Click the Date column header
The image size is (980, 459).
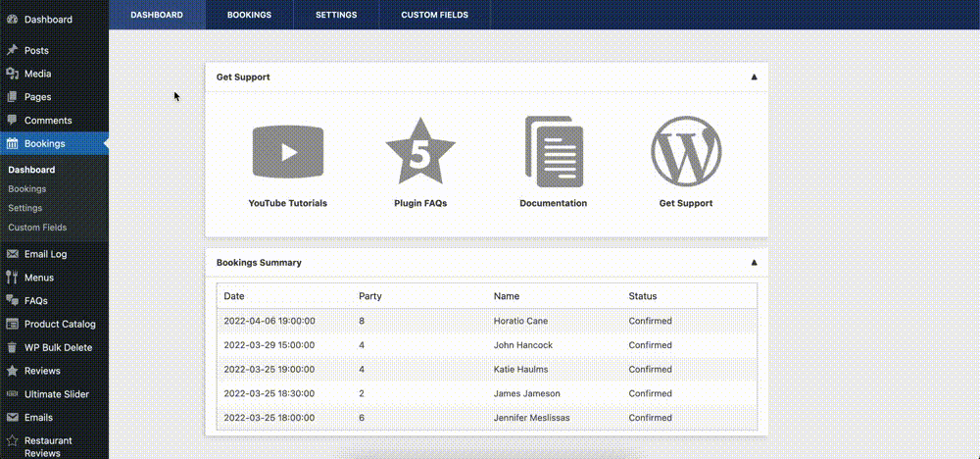[234, 296]
